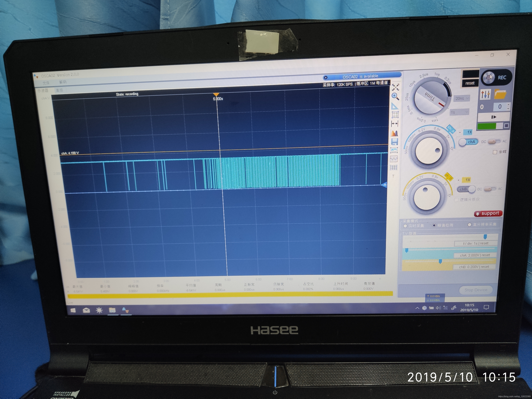The width and height of the screenshot is (532, 399).
Task: Toggle the grid display icon
Action: tap(395, 115)
